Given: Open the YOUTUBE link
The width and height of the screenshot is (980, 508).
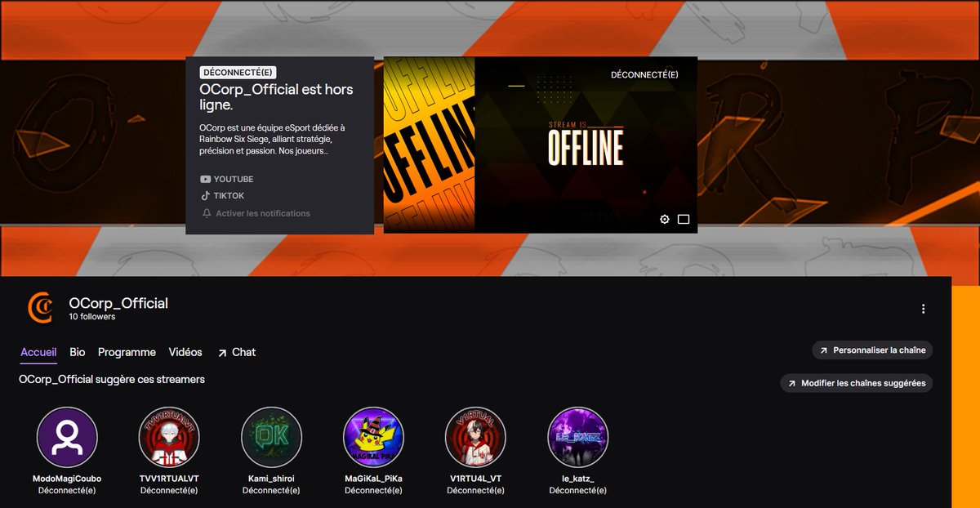Looking at the screenshot, I should [226, 179].
